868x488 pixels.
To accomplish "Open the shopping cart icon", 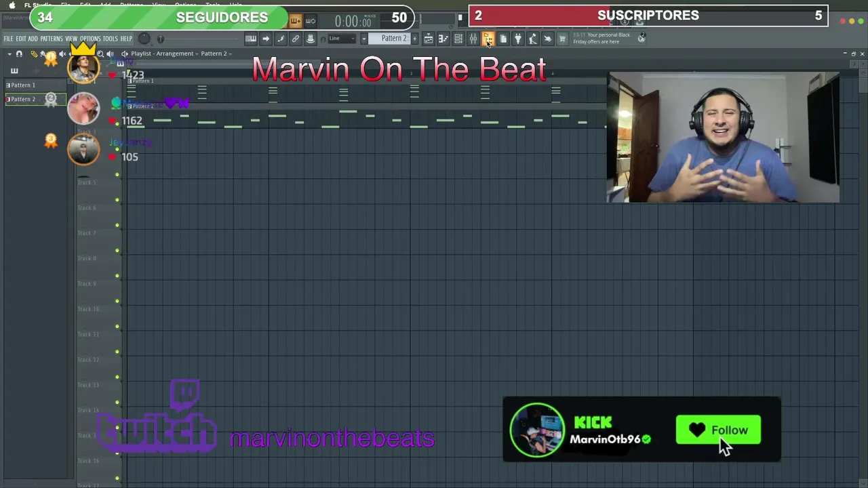I will point(562,39).
